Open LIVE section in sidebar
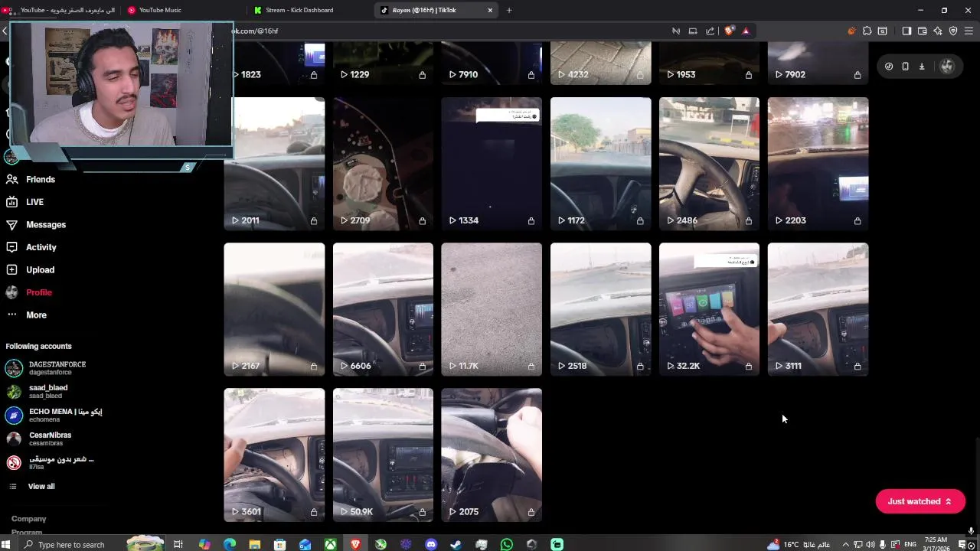This screenshot has width=980, height=551. pyautogui.click(x=25, y=202)
